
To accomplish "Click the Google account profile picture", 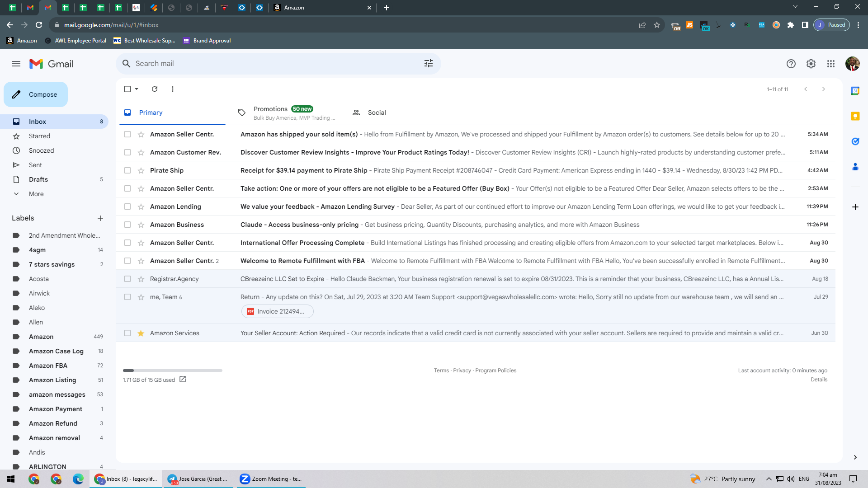I will [x=853, y=64].
